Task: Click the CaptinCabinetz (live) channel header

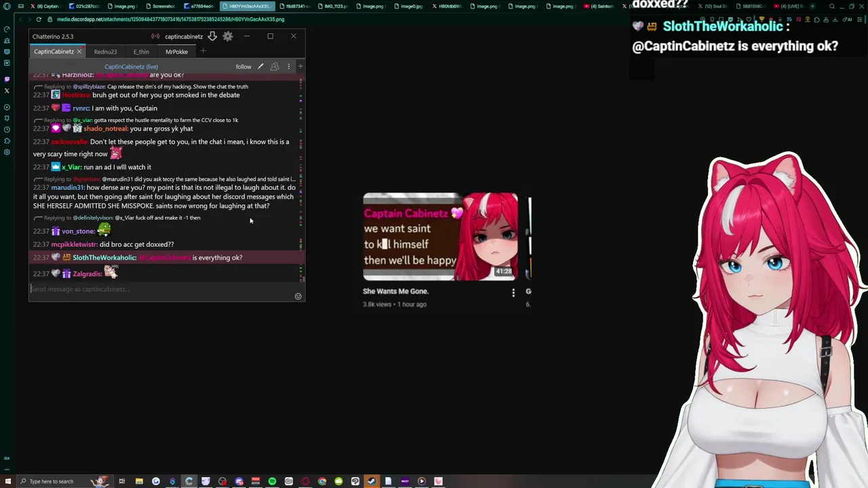Action: click(x=131, y=66)
